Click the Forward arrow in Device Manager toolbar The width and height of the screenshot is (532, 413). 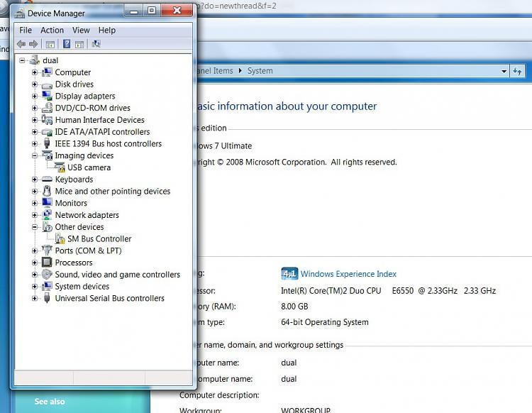coord(33,44)
